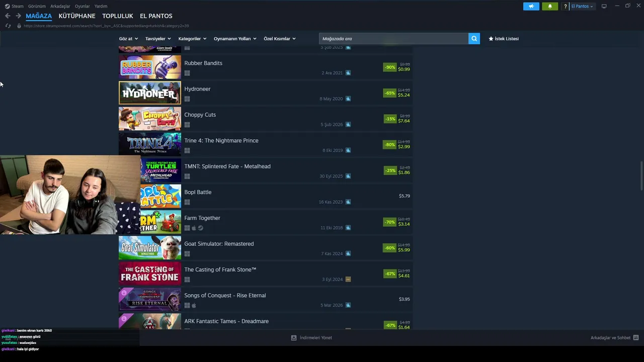The image size is (644, 362).
Task: Click the Bopl Battle $5.79 price
Action: [x=405, y=196]
